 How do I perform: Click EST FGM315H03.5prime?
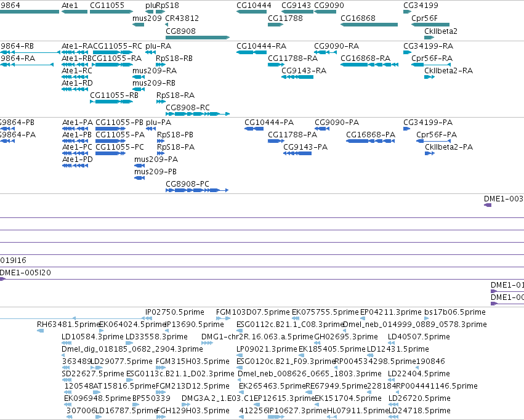pyautogui.click(x=193, y=361)
